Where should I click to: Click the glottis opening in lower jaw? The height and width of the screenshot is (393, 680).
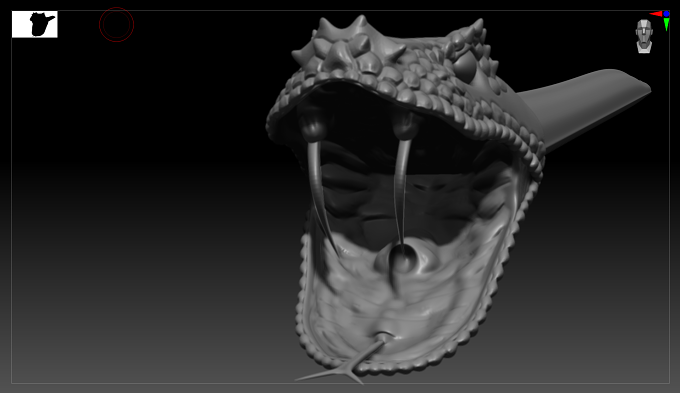coord(402,259)
